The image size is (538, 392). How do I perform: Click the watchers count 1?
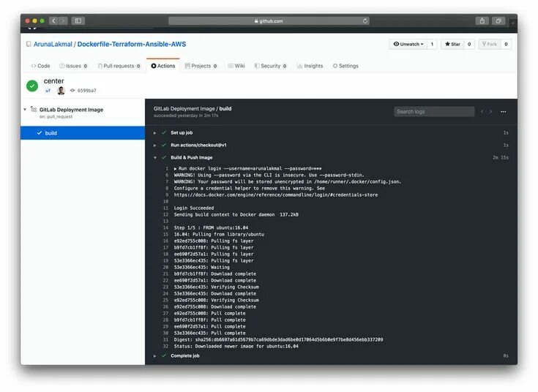(x=432, y=44)
